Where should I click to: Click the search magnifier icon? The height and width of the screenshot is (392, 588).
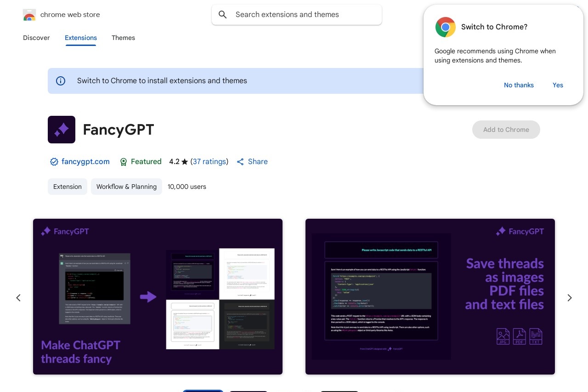[x=223, y=15]
